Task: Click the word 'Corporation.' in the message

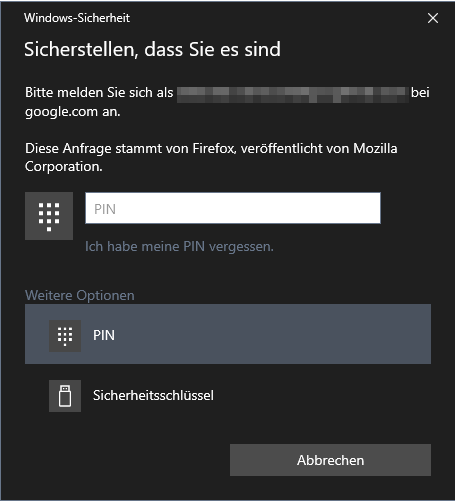Action: click(x=64, y=167)
